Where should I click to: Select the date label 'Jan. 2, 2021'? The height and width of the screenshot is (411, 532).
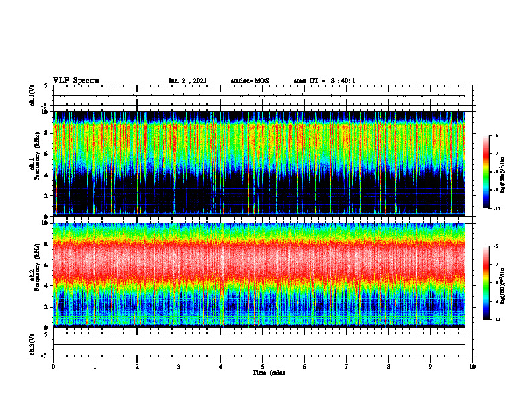click(187, 81)
